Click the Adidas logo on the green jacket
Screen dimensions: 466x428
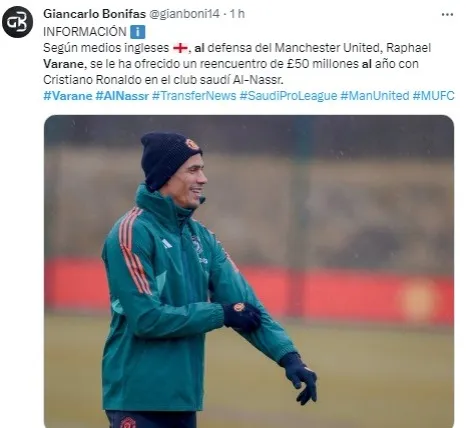pyautogui.click(x=166, y=244)
